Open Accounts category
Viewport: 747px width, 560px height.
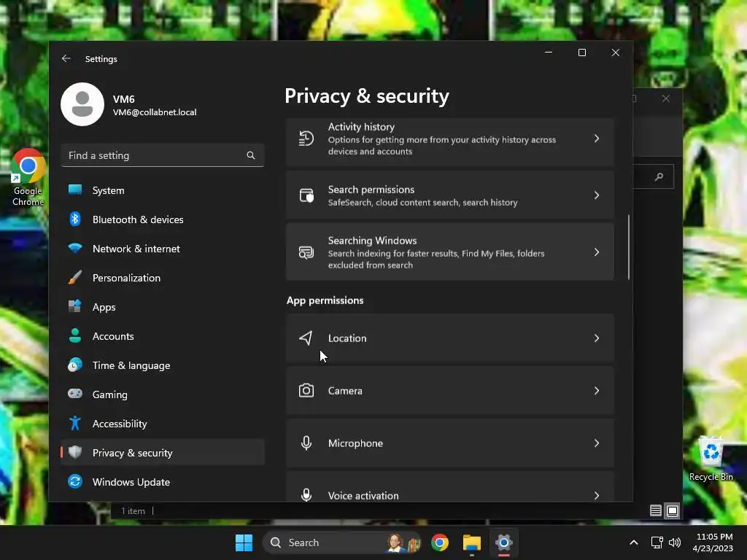click(x=163, y=336)
